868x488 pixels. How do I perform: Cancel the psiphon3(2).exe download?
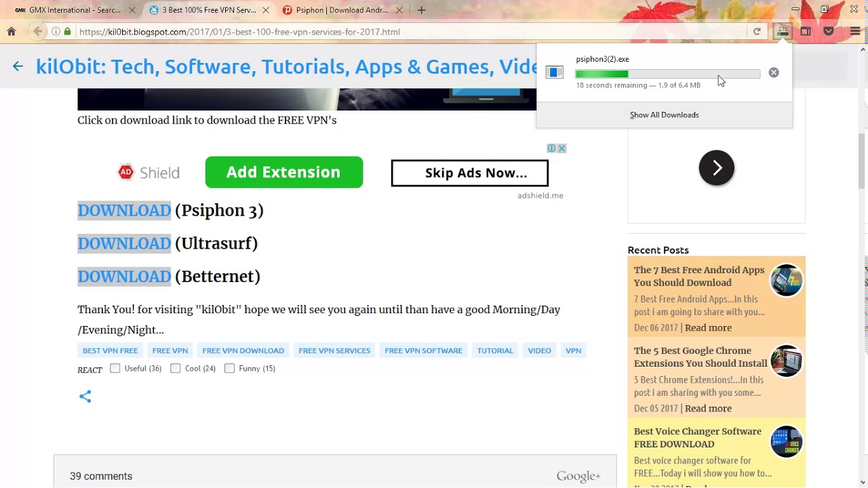pos(774,73)
